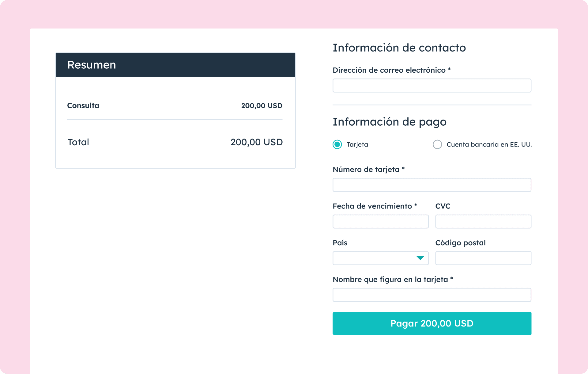
Task: Click the Consulta 200,00 USD price
Action: [x=262, y=106]
